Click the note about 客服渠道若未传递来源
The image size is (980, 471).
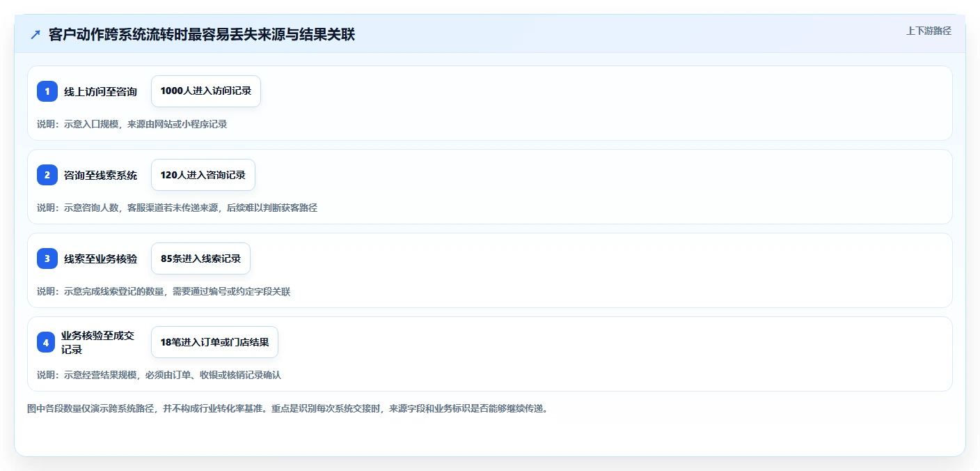tap(177, 208)
